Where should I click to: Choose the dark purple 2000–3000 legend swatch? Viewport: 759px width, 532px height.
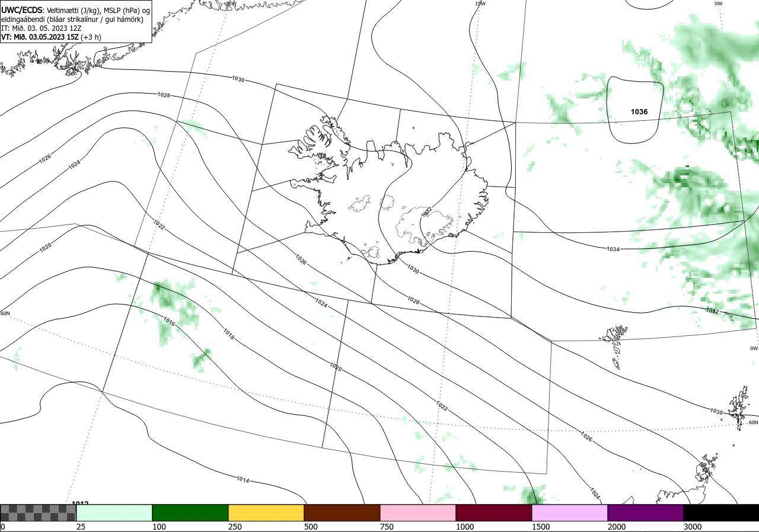646,512
